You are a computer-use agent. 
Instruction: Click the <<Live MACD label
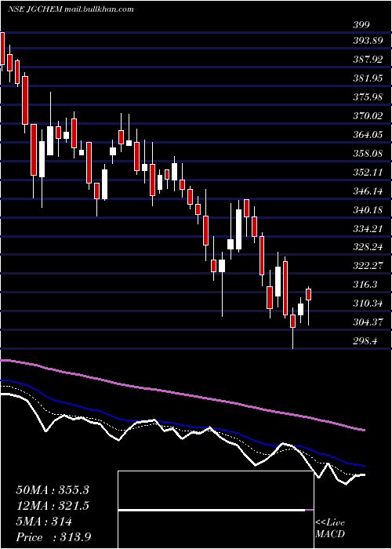click(x=330, y=529)
